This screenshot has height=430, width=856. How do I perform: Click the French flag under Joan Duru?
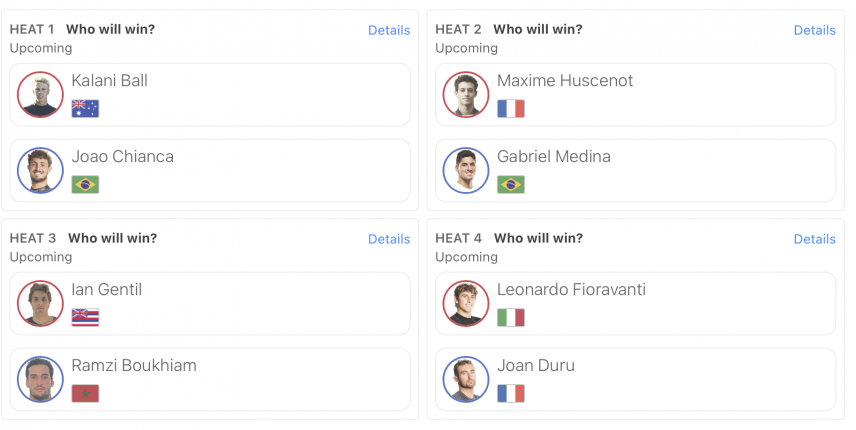click(x=511, y=393)
